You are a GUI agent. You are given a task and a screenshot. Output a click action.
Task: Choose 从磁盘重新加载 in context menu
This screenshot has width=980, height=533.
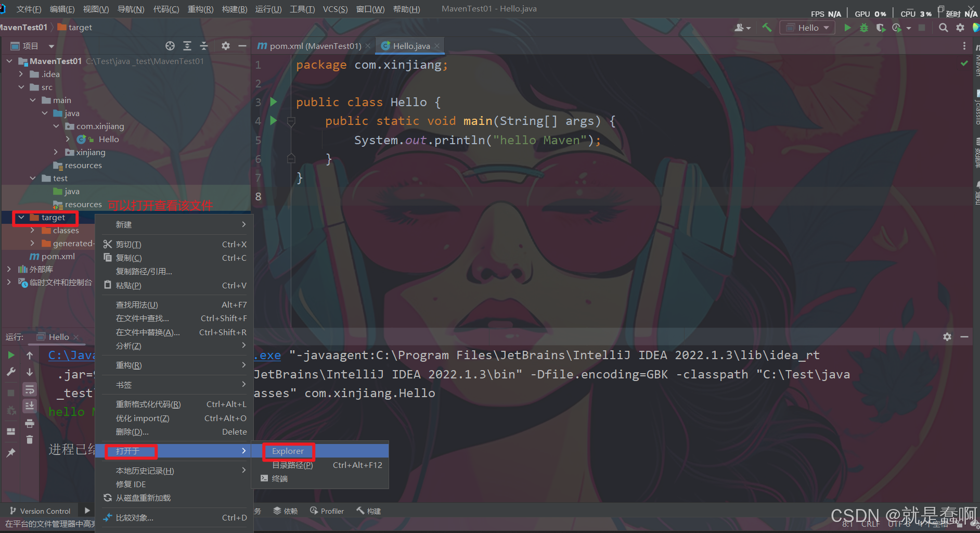[x=174, y=498]
